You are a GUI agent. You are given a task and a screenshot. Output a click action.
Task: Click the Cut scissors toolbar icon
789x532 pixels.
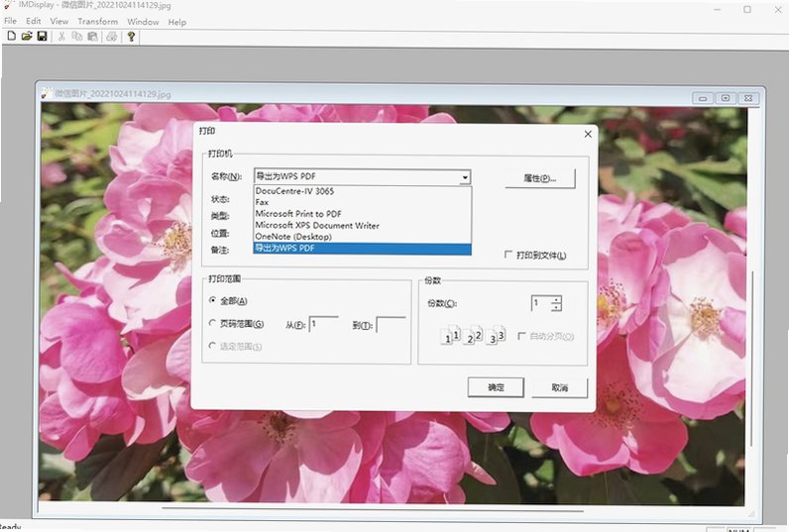pos(61,37)
